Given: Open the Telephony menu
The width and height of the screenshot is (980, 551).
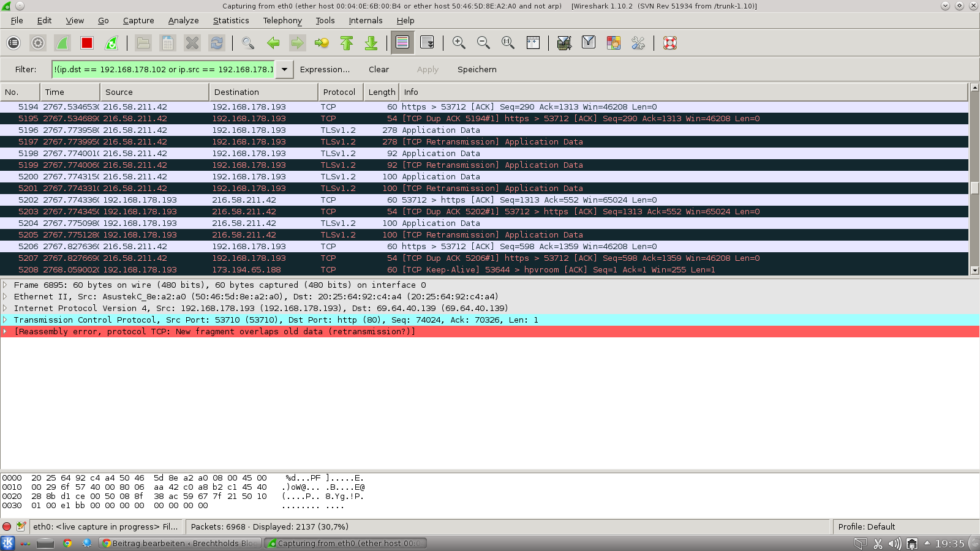Looking at the screenshot, I should pos(282,20).
